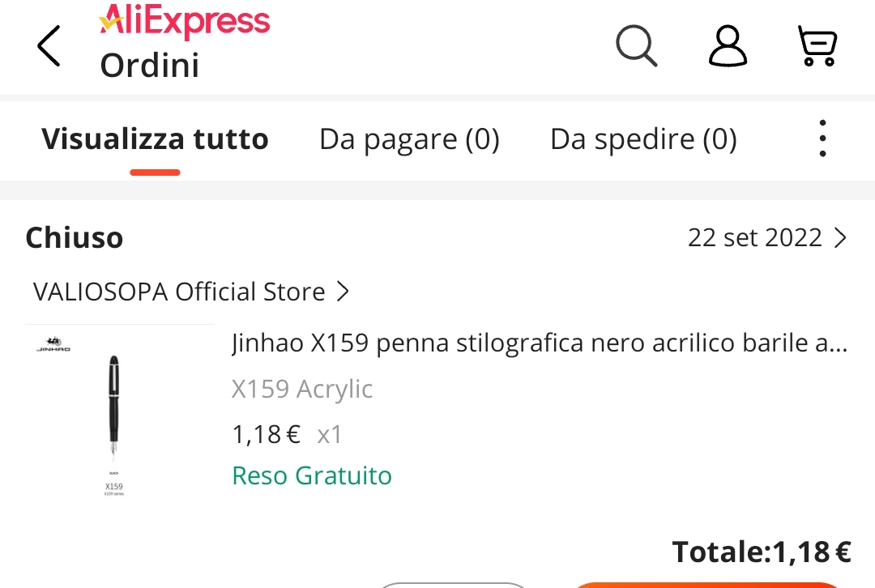Viewport: 875px width, 588px height.
Task: Click the Reso Gratuito label
Action: coord(312,475)
